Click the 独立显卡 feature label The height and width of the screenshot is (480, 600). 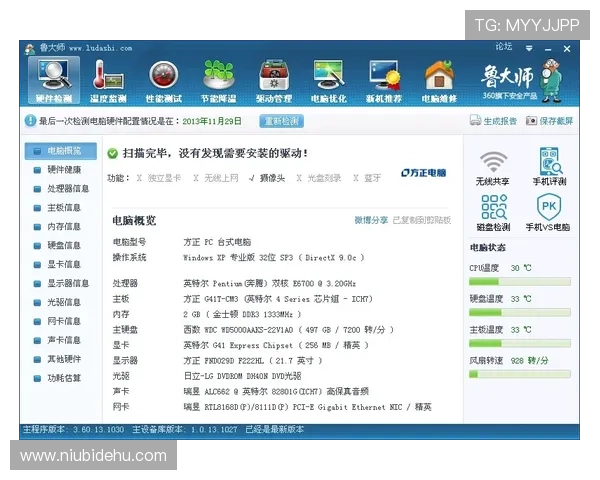click(x=164, y=178)
